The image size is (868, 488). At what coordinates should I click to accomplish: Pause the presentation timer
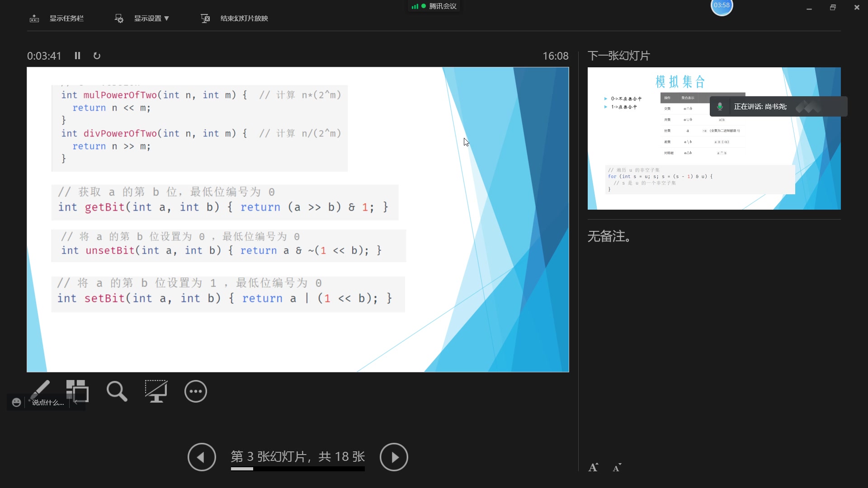pos(77,56)
